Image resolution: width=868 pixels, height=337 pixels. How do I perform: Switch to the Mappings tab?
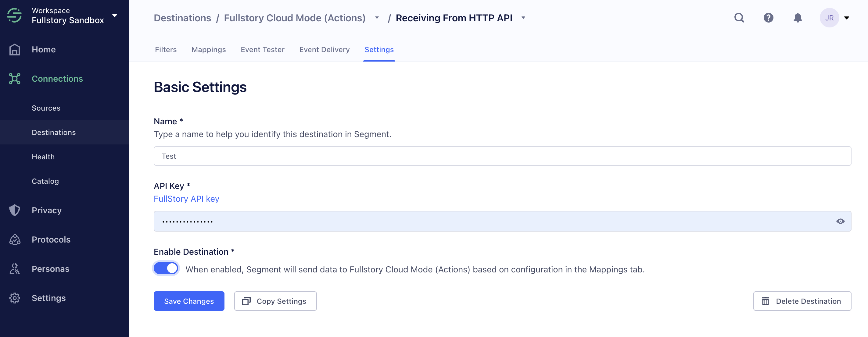209,49
